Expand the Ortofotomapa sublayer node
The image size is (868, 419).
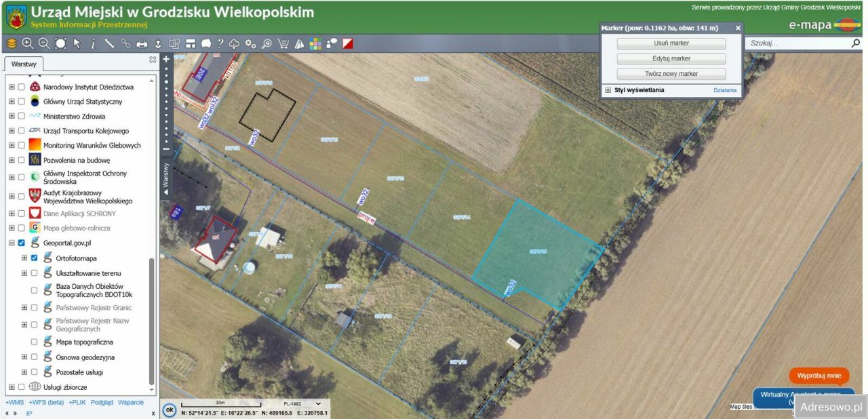click(x=24, y=258)
